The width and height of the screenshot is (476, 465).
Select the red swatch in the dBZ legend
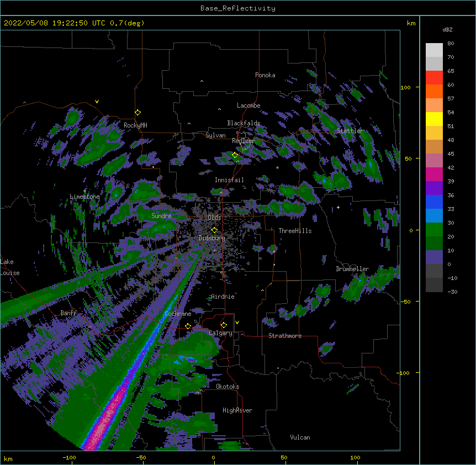coord(434,77)
